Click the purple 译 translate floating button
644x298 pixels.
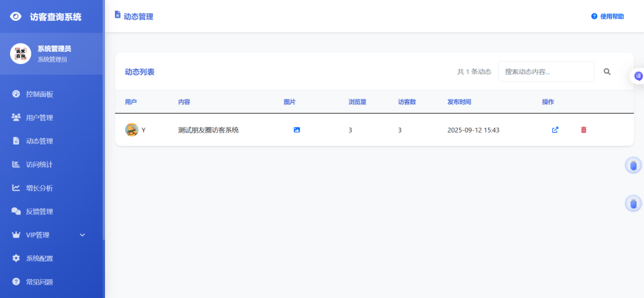[638, 76]
